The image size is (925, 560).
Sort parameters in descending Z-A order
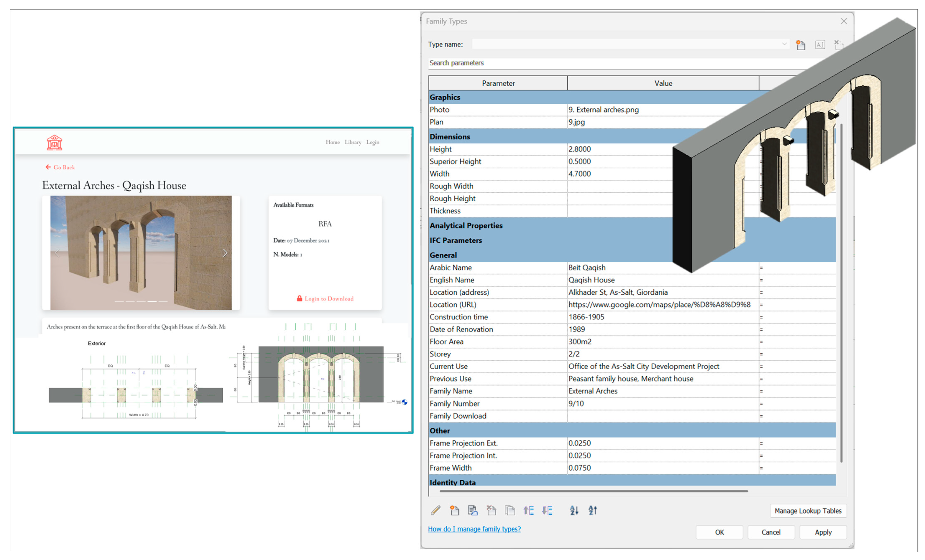click(592, 511)
